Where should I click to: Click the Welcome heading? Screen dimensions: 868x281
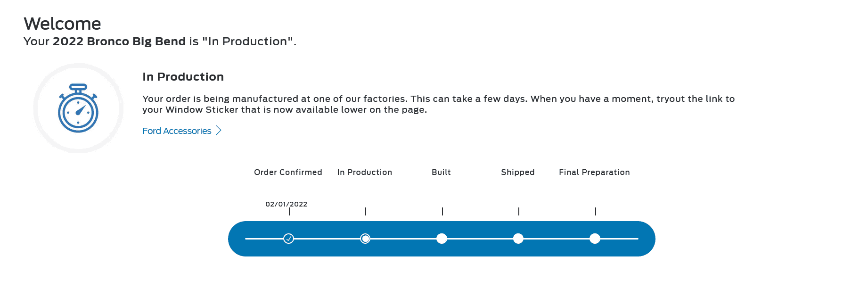coord(62,24)
